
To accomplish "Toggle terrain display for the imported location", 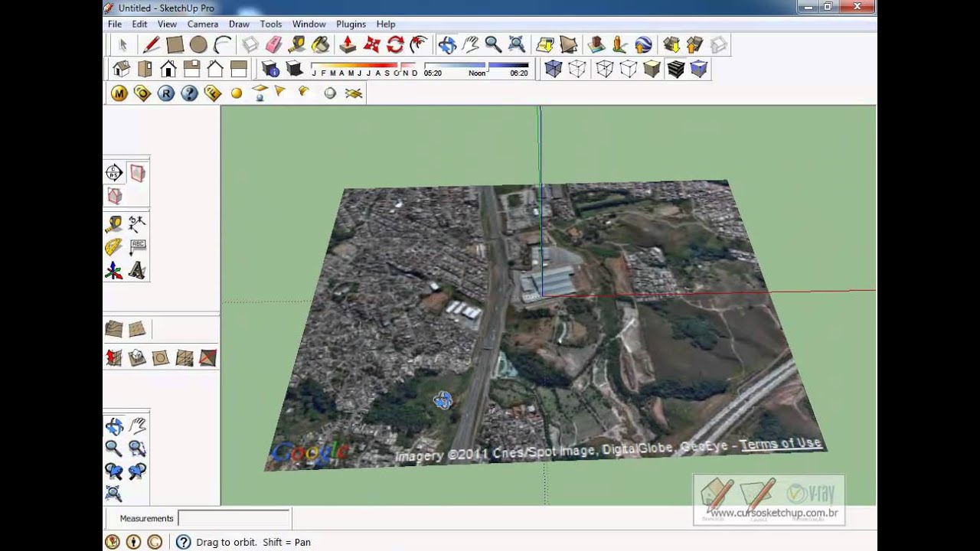I will click(568, 45).
